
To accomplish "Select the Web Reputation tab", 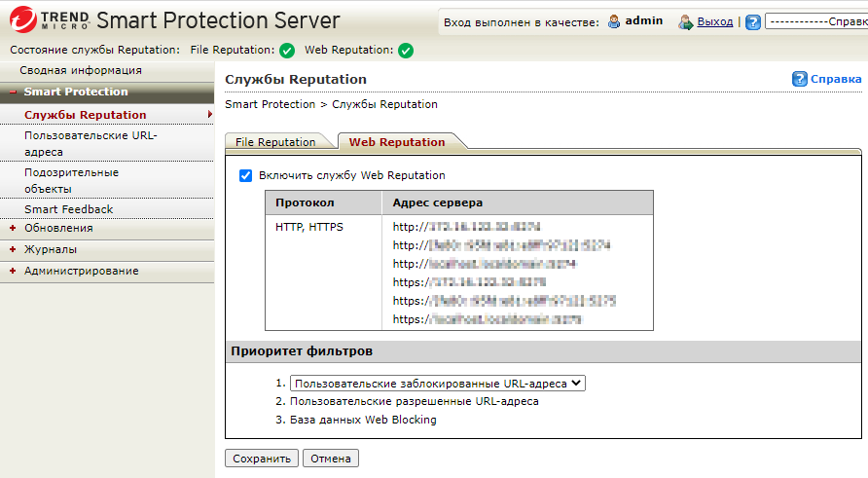I will point(397,142).
